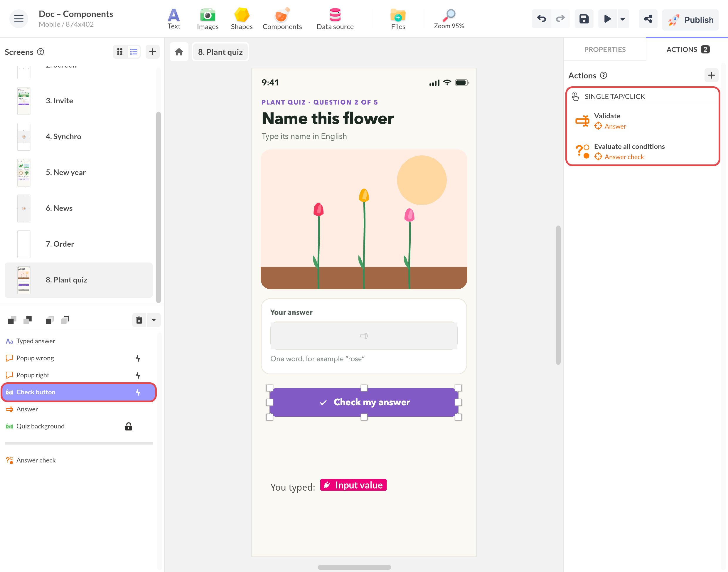
Task: Unlock the Quiz background layer
Action: point(129,426)
